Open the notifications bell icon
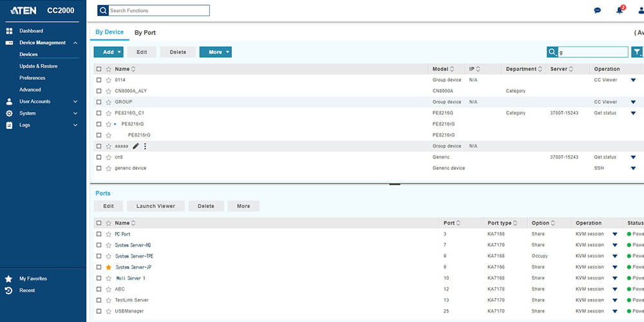644x322 pixels. pyautogui.click(x=620, y=10)
